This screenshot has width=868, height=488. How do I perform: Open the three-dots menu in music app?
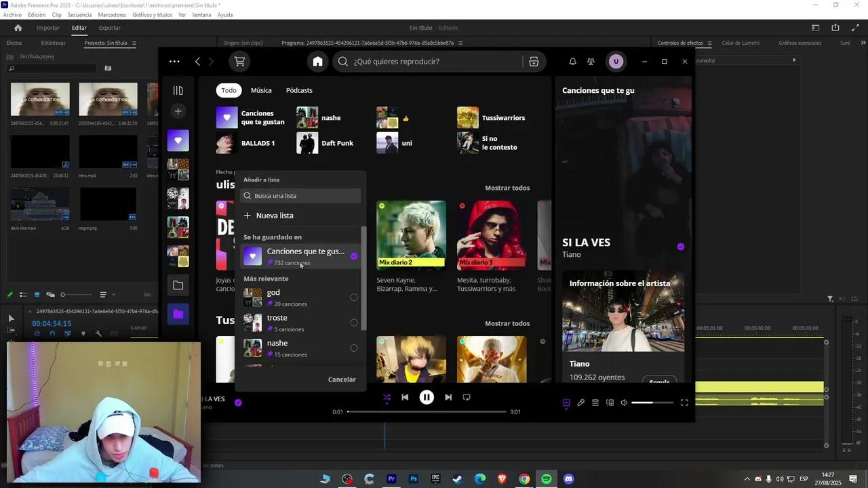point(174,61)
